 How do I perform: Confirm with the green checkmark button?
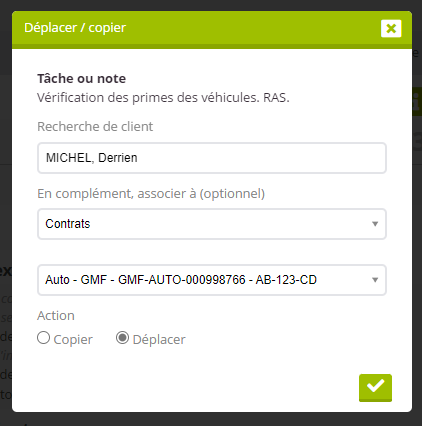(x=375, y=388)
